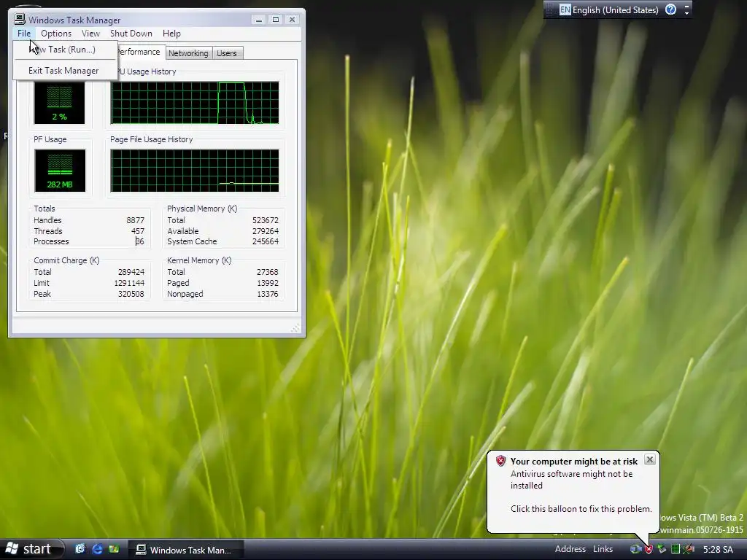The image size is (747, 560).
Task: Click the EN language indicator icon
Action: [565, 9]
